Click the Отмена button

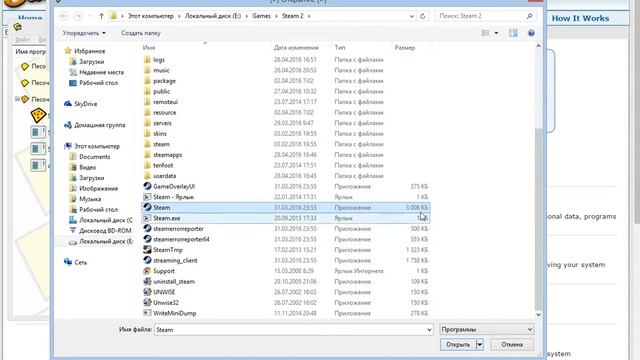click(x=512, y=344)
